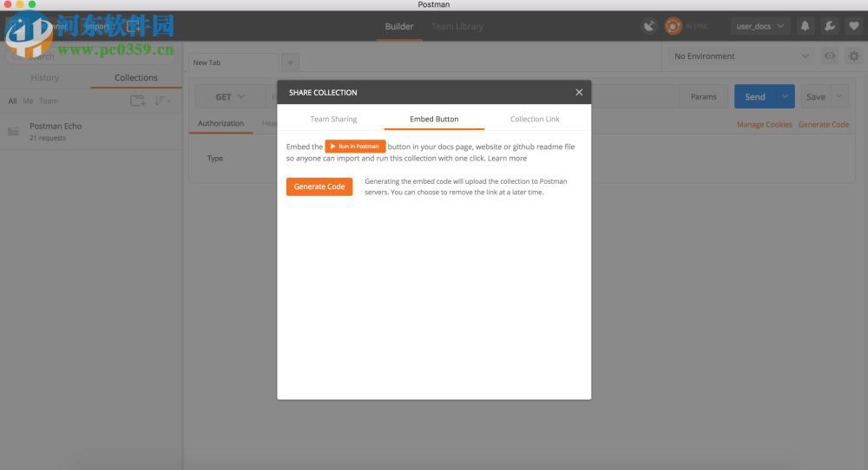
Task: Open settings wrench icon in header
Action: (x=830, y=26)
